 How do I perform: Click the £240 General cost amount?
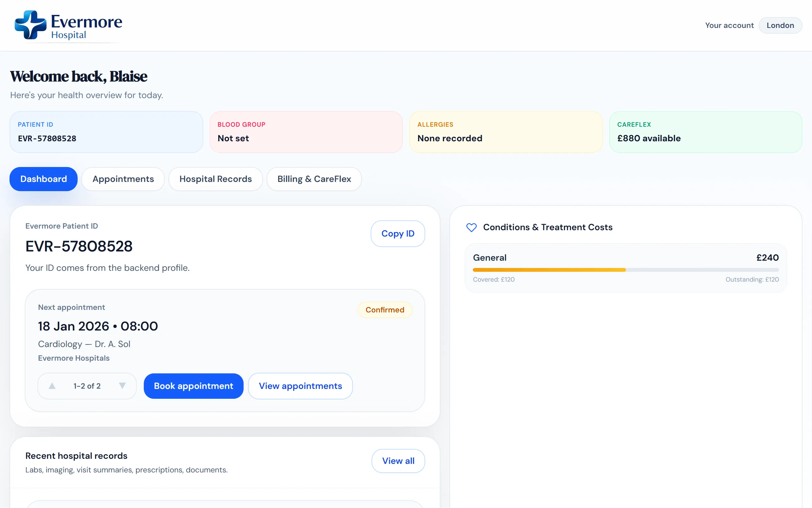[767, 258]
